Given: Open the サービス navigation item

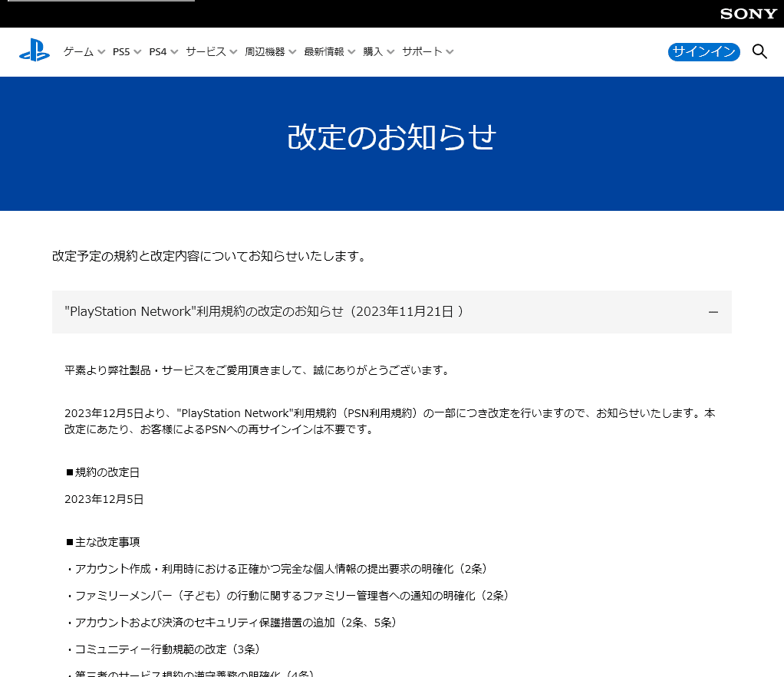Looking at the screenshot, I should 206,52.
